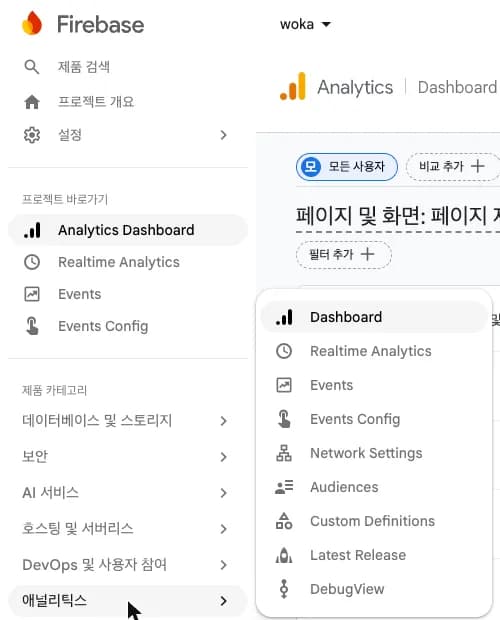Click the 필터 추가 button

343,254
